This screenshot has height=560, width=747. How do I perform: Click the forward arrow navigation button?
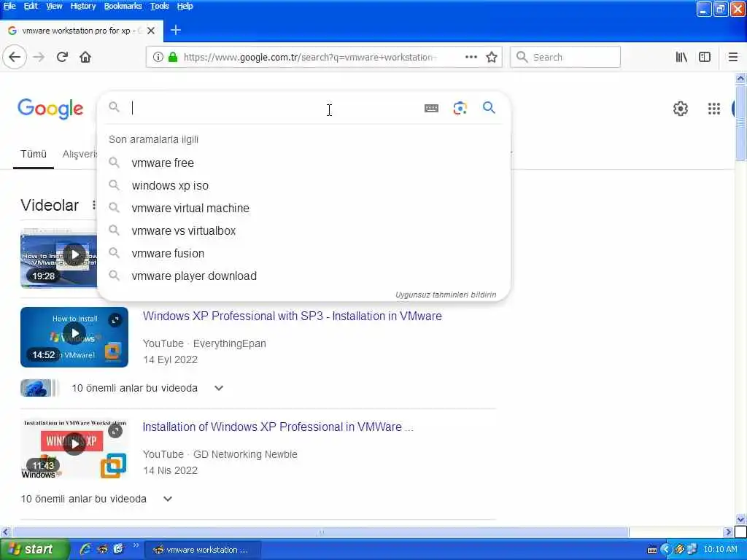39,57
